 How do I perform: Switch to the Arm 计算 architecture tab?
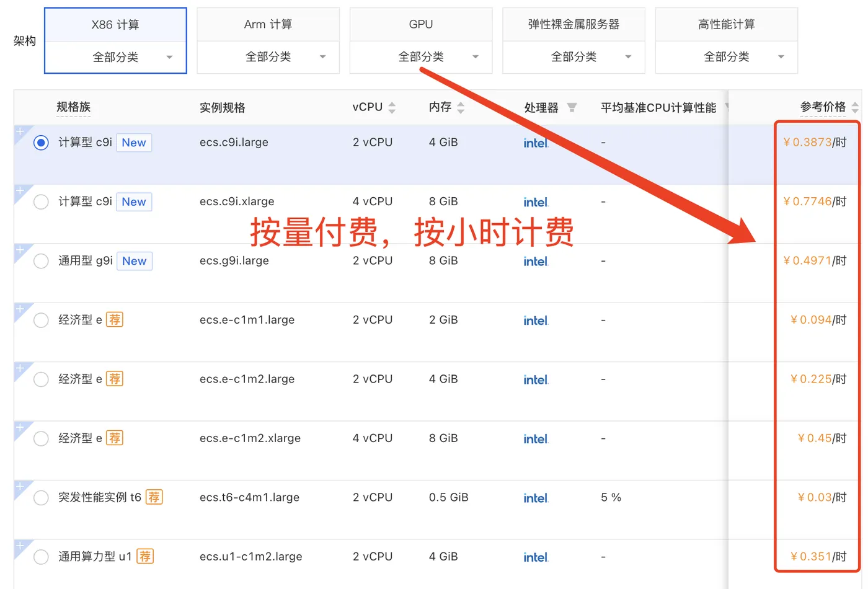[x=268, y=25]
